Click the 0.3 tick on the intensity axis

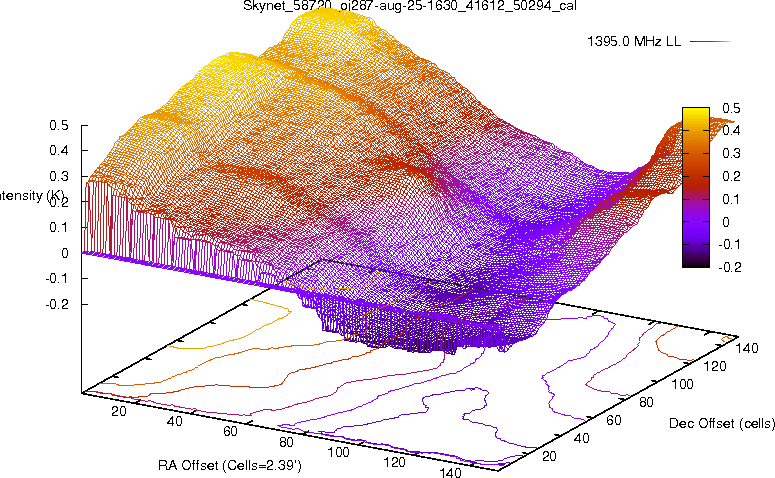[59, 176]
